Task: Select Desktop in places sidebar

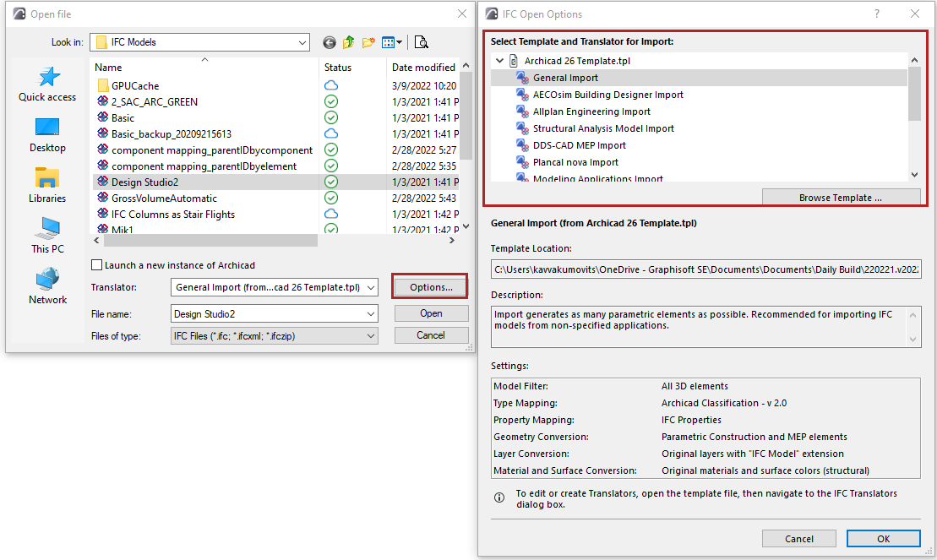Action: tap(47, 136)
